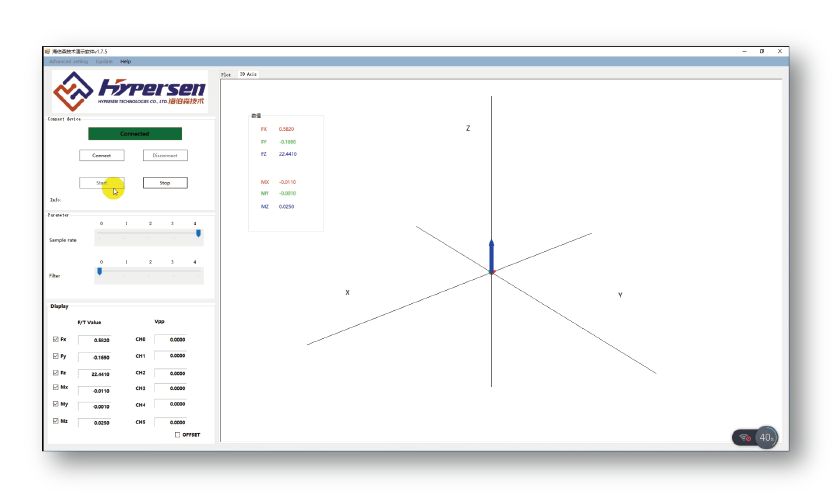Enable the OFFSET checkbox
The image size is (834, 502).
pos(178,435)
